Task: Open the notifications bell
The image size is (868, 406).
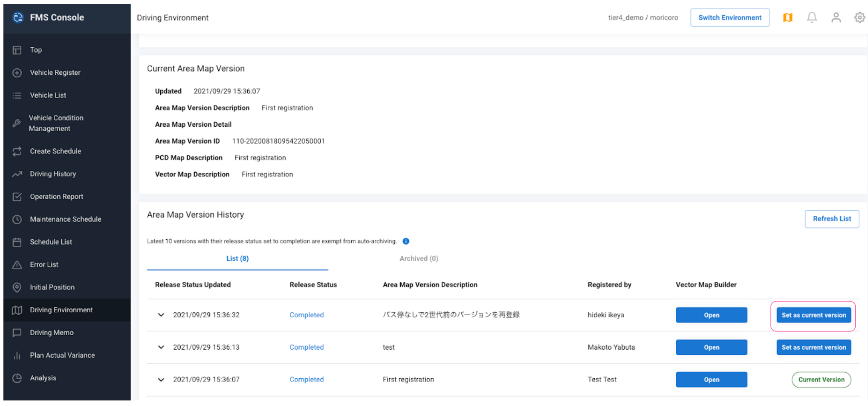Action: (x=812, y=17)
